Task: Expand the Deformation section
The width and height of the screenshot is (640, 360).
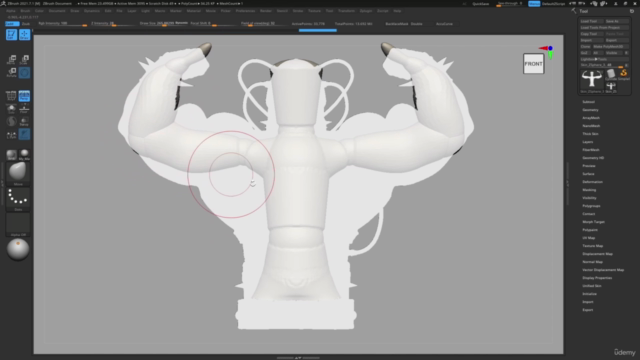Action: pyautogui.click(x=592, y=182)
